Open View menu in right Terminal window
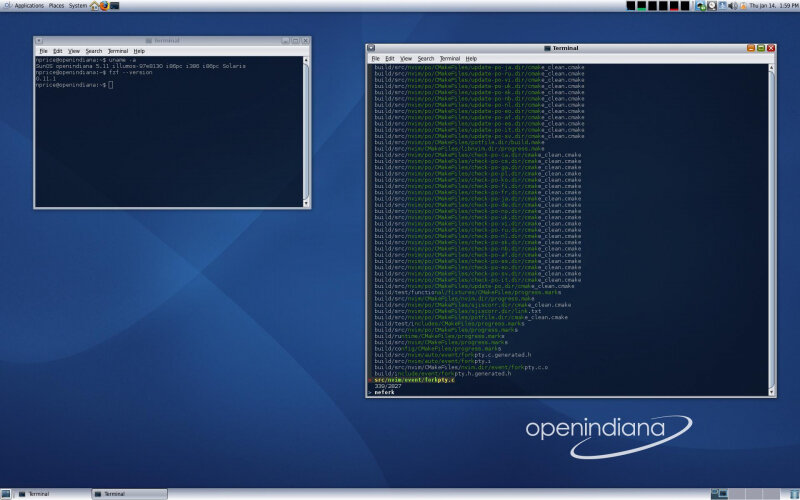 click(x=406, y=59)
